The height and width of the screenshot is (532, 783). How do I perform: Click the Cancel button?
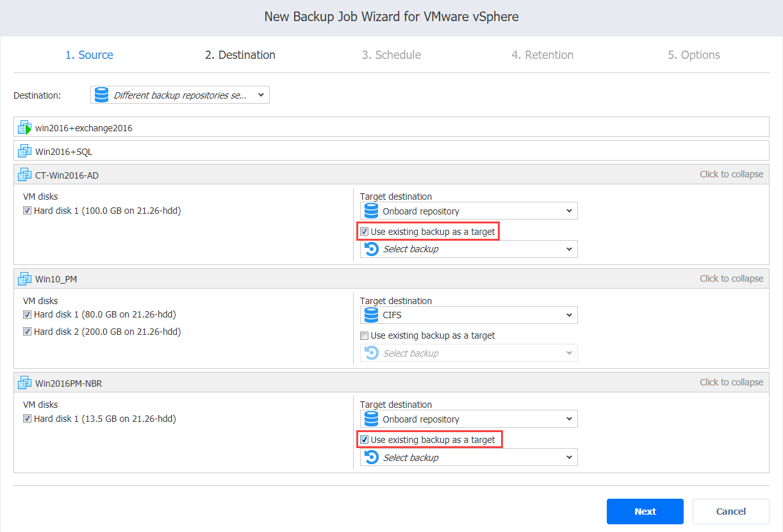tap(731, 512)
